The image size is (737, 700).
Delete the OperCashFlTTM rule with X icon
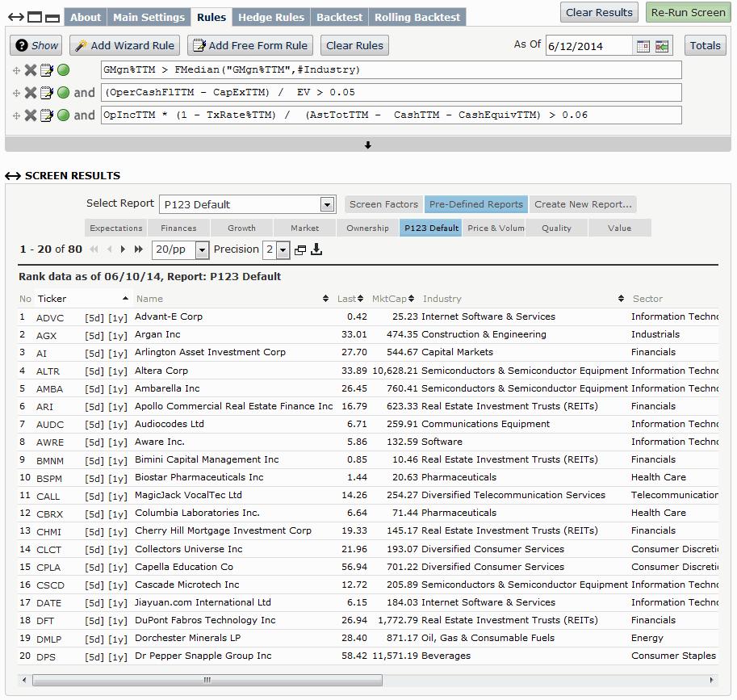(x=31, y=93)
